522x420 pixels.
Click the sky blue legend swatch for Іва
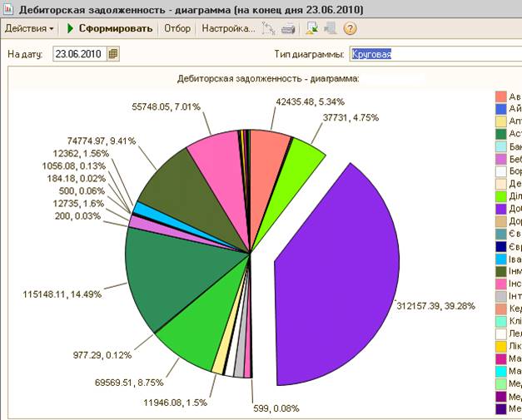pyautogui.click(x=501, y=259)
